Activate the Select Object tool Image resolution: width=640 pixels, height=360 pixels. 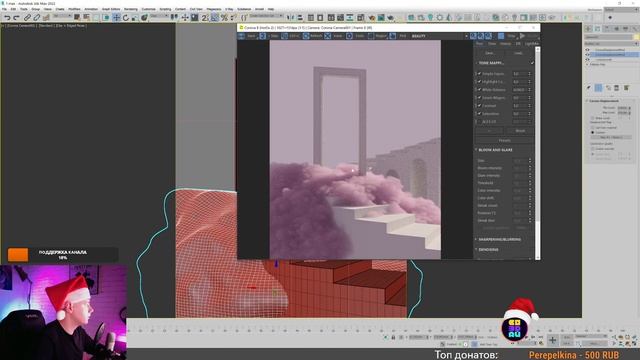(77, 17)
